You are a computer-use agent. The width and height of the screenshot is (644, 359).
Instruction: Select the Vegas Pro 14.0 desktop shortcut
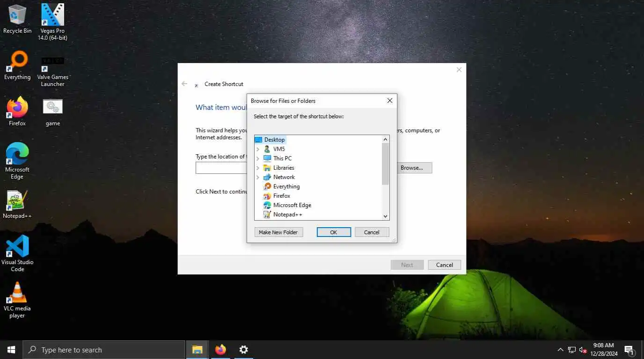[x=52, y=22]
